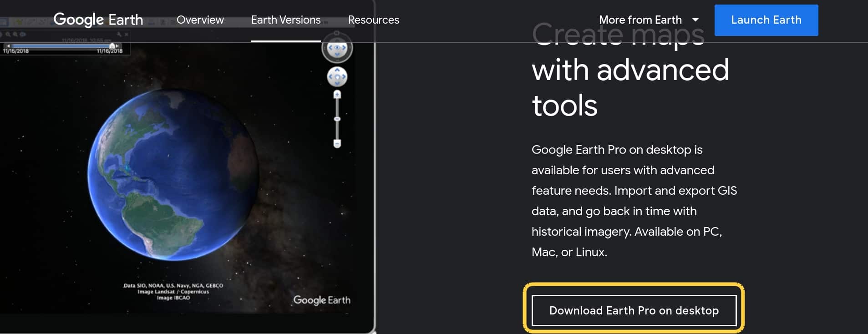
Task: Click the historical imagery time slider
Action: pyautogui.click(x=63, y=46)
